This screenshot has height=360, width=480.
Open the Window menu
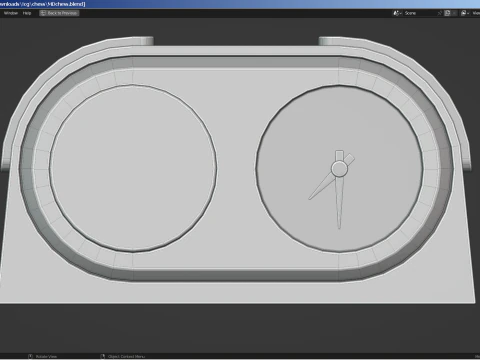(11, 13)
